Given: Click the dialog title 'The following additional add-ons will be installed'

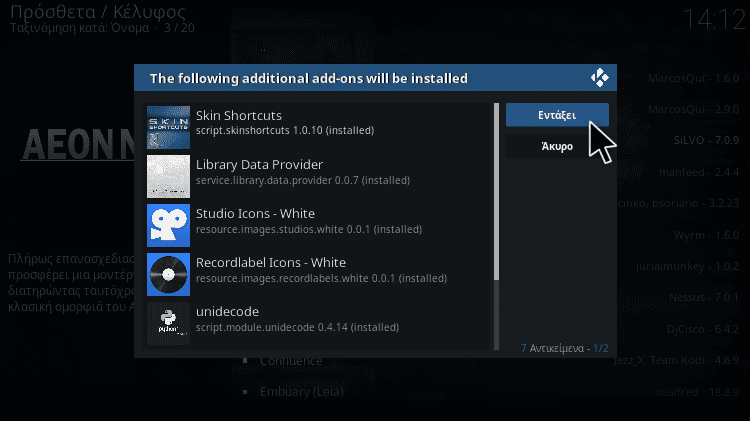Looking at the screenshot, I should [x=309, y=78].
